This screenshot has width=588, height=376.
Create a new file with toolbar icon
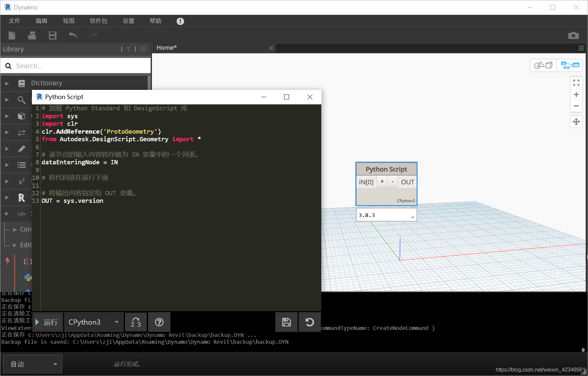point(12,35)
